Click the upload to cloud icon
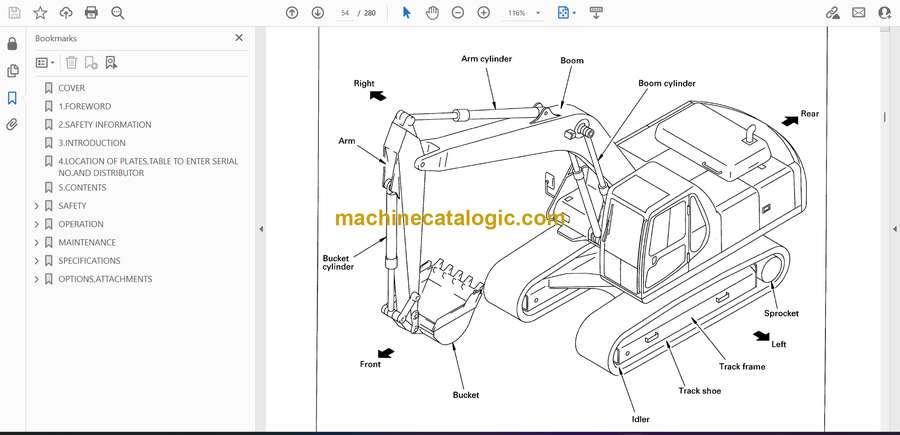 [66, 13]
